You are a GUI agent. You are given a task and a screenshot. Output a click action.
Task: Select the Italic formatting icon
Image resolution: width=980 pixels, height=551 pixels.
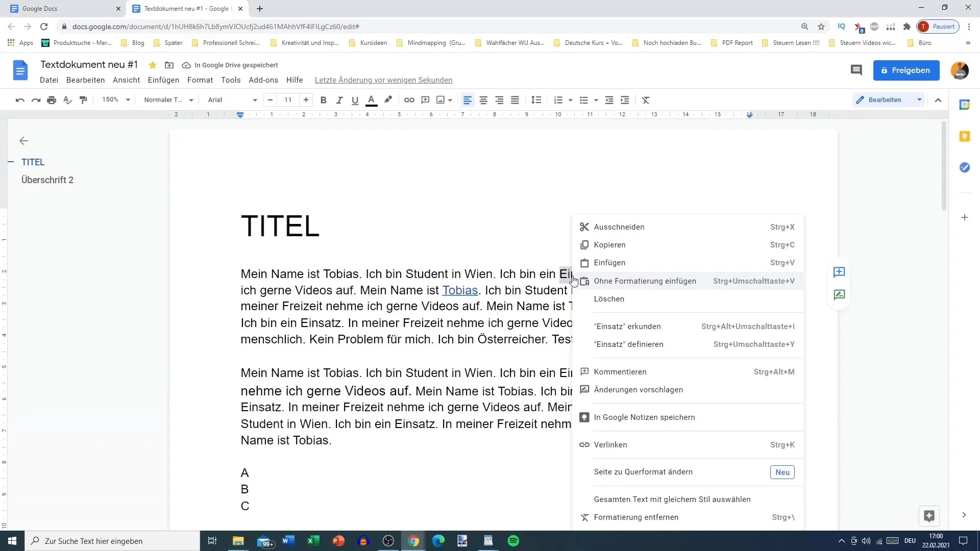click(338, 99)
